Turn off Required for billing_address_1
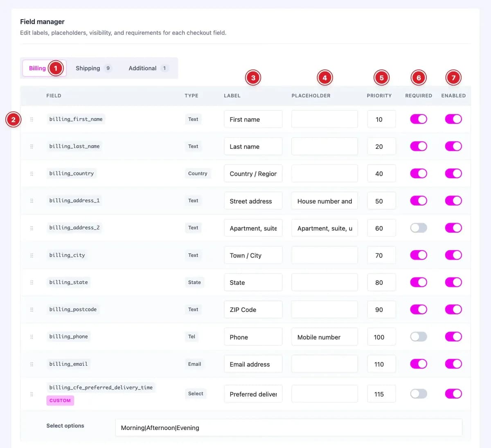 pos(419,201)
